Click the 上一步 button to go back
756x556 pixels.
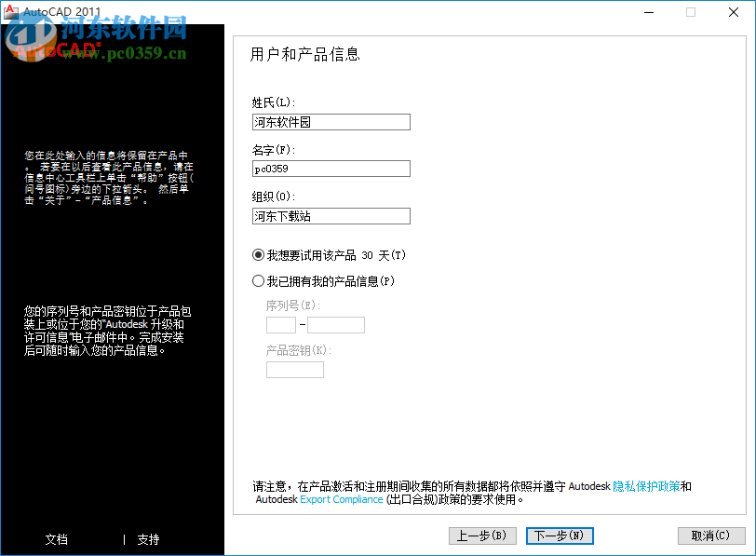482,536
